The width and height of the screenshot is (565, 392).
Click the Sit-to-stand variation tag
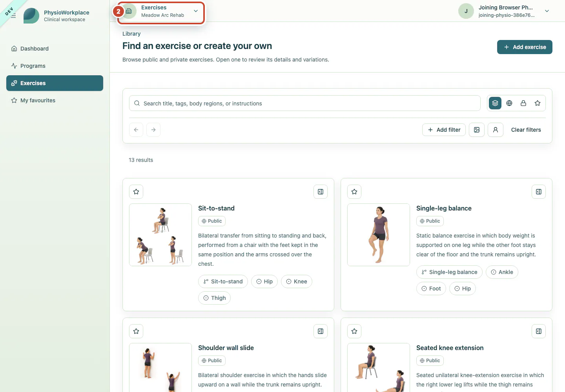click(223, 281)
